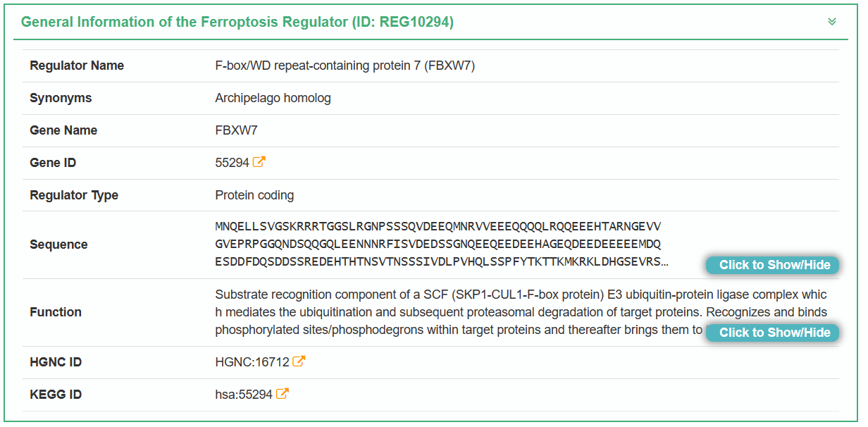Viewport: 868px width, 427px height.
Task: Click the hsa:55294 KEGG identifier
Action: 244,395
